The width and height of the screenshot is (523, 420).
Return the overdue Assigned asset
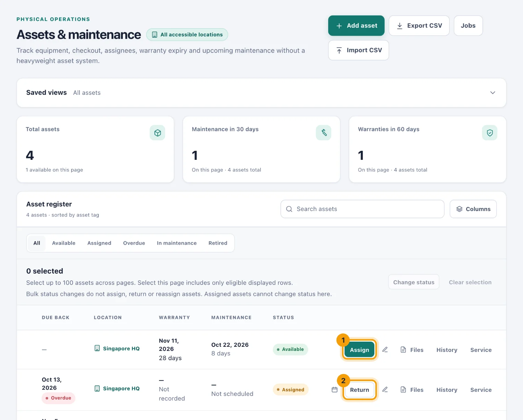click(x=360, y=390)
